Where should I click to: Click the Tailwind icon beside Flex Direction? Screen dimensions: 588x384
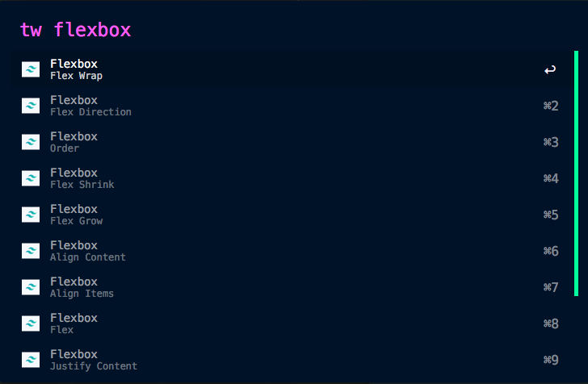pyautogui.click(x=31, y=106)
